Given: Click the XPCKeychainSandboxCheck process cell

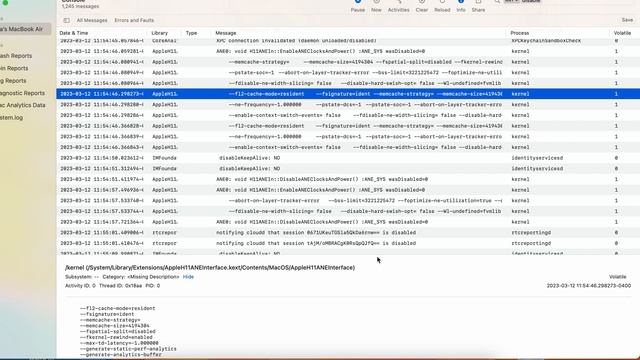Looking at the screenshot, I should 546,41.
